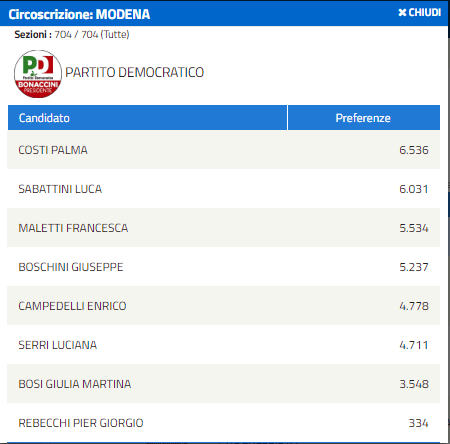
Task: Click the SERRI LUCIANA entry
Action: 58,345
